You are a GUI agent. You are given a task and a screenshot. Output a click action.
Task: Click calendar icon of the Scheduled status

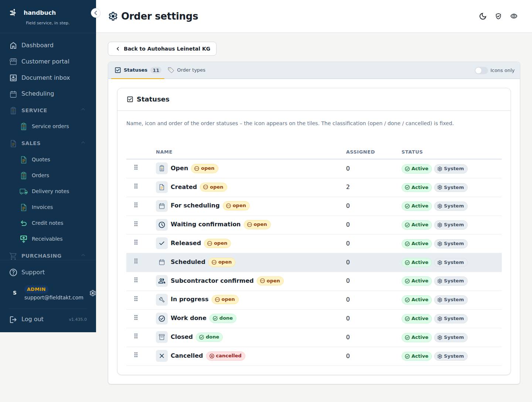pos(162,262)
